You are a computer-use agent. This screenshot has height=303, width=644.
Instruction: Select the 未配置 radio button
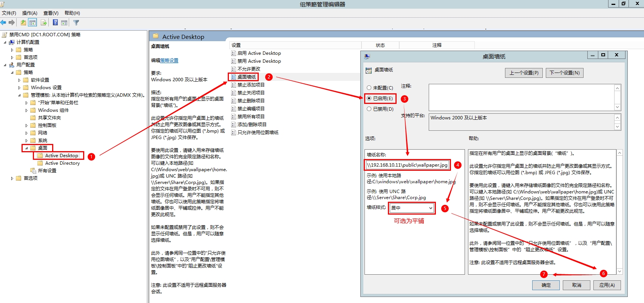(369, 88)
